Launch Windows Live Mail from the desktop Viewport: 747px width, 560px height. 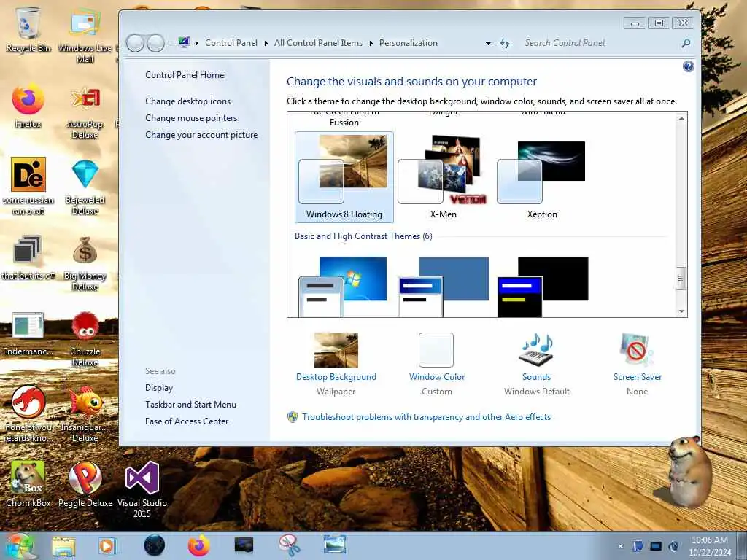click(85, 34)
